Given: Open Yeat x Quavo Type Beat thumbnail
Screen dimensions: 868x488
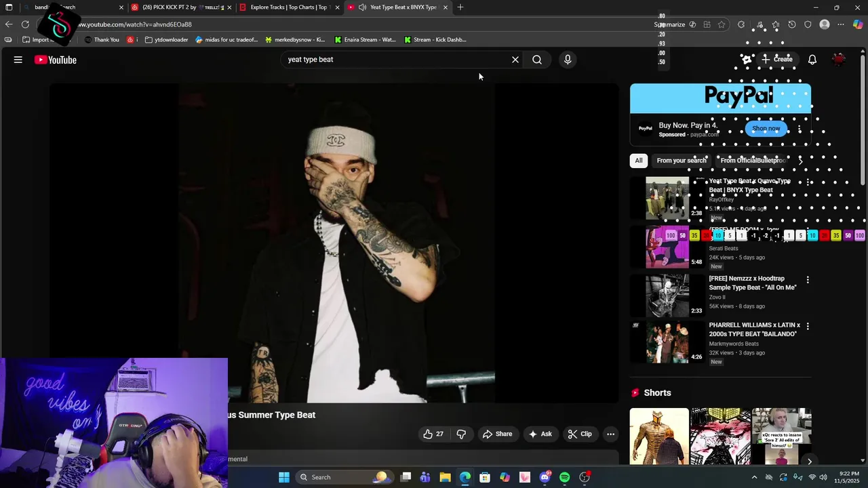Looking at the screenshot, I should (667, 198).
